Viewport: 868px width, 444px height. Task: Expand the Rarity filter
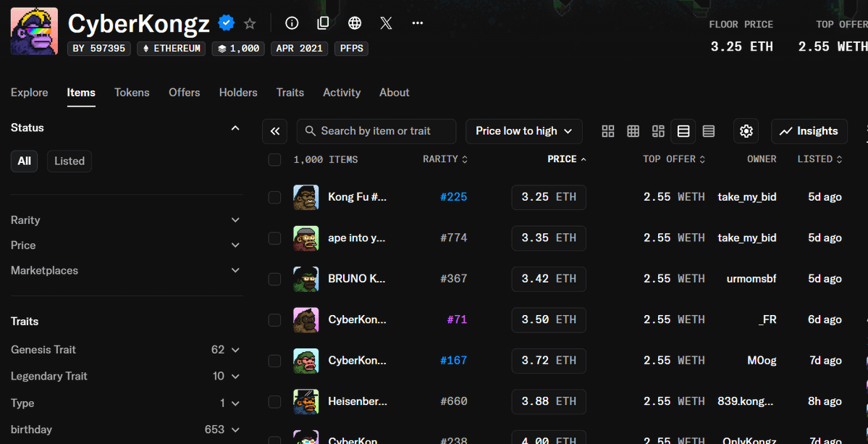[127, 219]
